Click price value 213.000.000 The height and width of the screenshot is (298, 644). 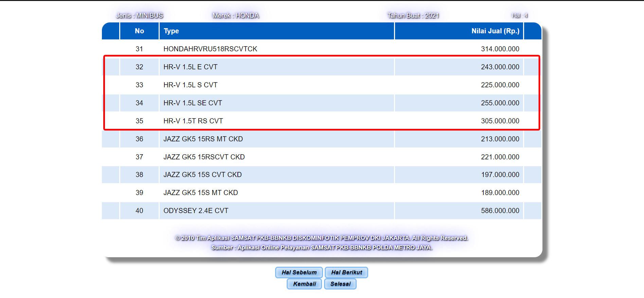[500, 139]
